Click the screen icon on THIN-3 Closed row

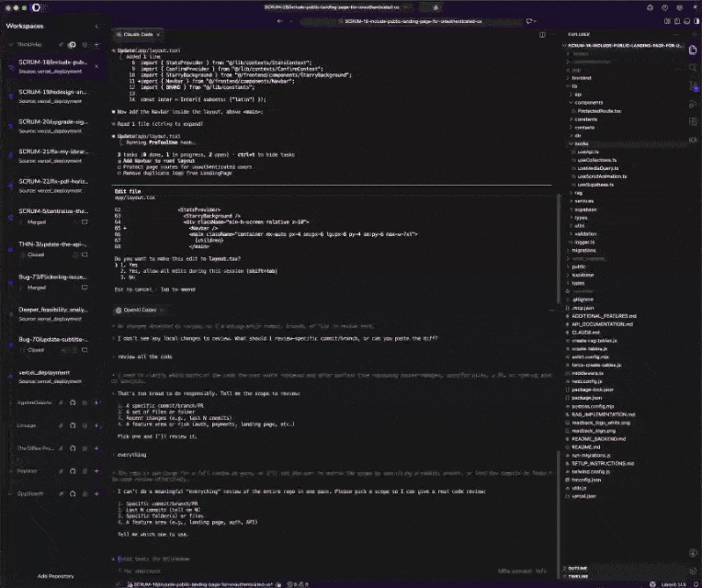pyautogui.click(x=85, y=254)
